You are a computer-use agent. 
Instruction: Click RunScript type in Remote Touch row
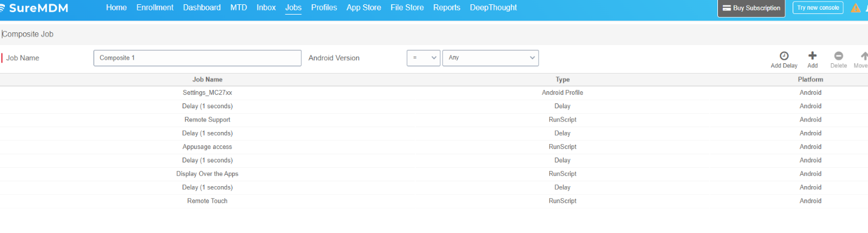[x=562, y=201]
